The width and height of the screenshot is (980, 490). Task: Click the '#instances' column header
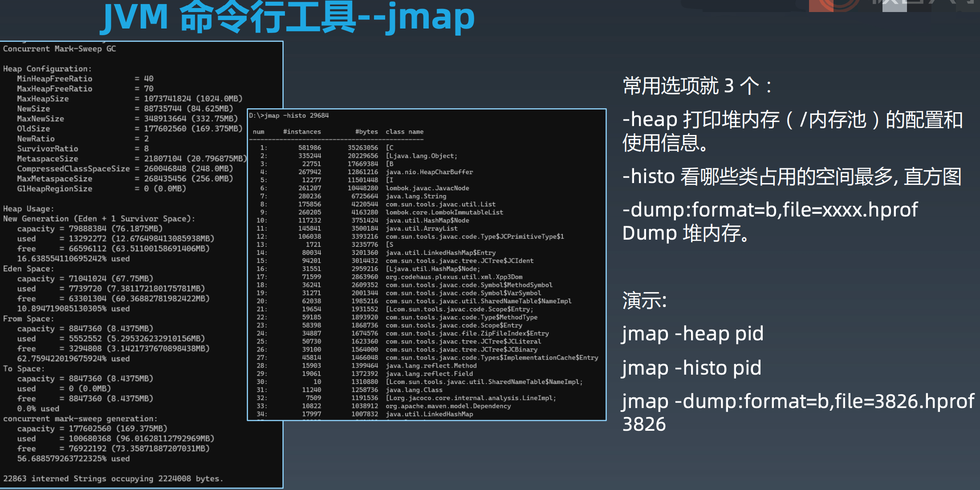click(x=302, y=132)
